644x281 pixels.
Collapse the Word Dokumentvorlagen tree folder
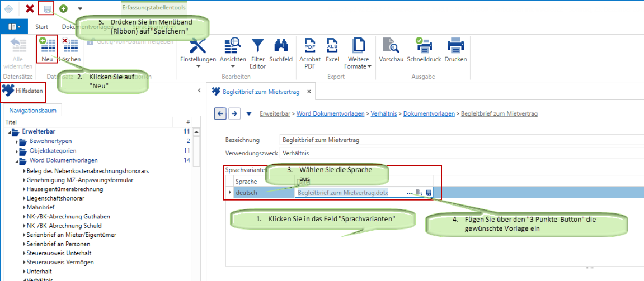pos(17,161)
